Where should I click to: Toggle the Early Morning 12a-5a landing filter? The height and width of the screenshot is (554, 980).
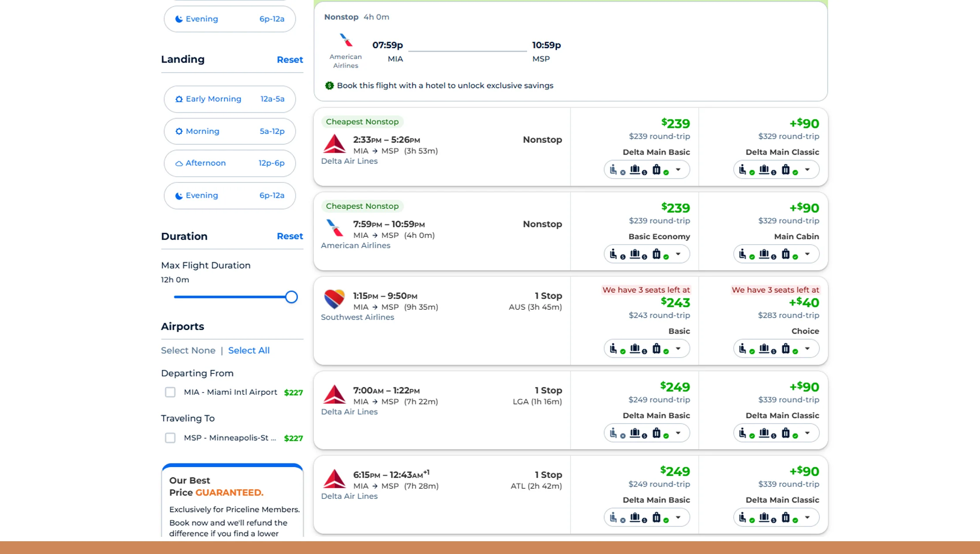[x=229, y=99]
